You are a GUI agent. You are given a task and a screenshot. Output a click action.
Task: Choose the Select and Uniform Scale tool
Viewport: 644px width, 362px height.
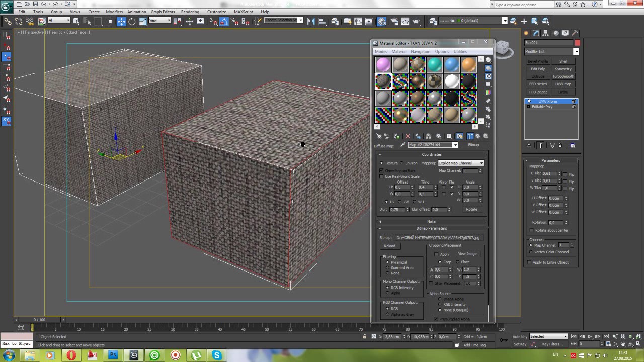click(x=143, y=21)
